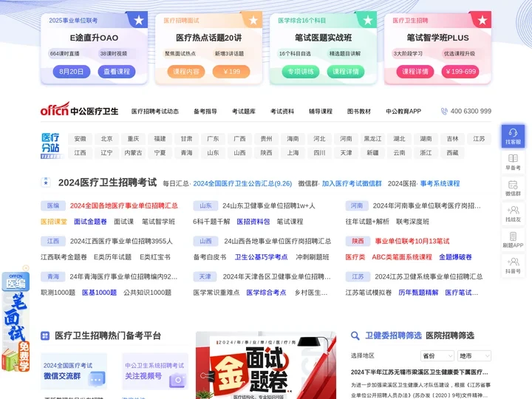Click the green 专项讲练 button

click(301, 72)
